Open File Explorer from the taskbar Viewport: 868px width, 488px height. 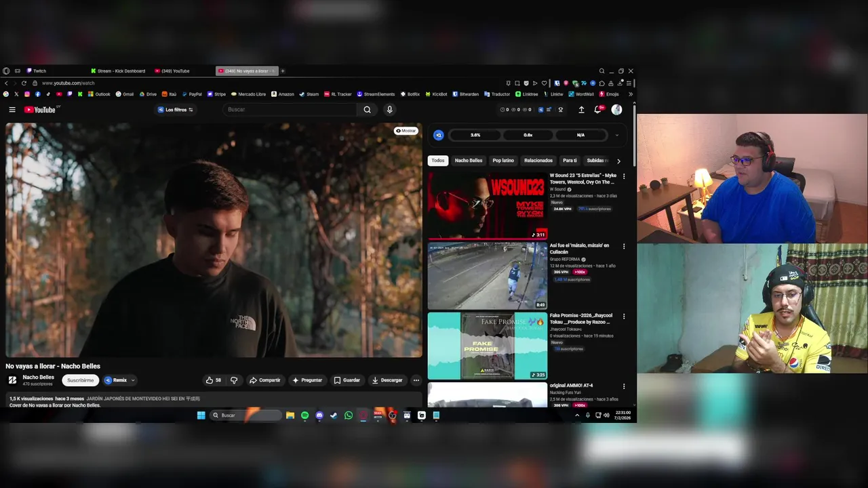point(290,415)
